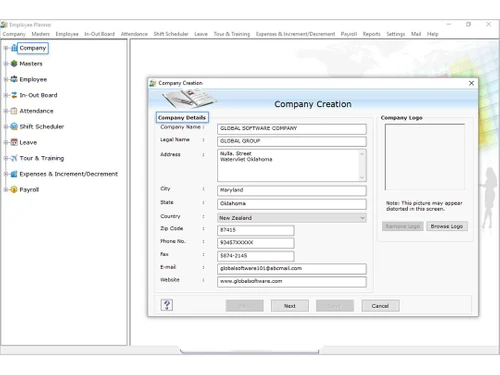Click the State field containing Oklahoma
This screenshot has width=500, height=375.
coord(292,204)
